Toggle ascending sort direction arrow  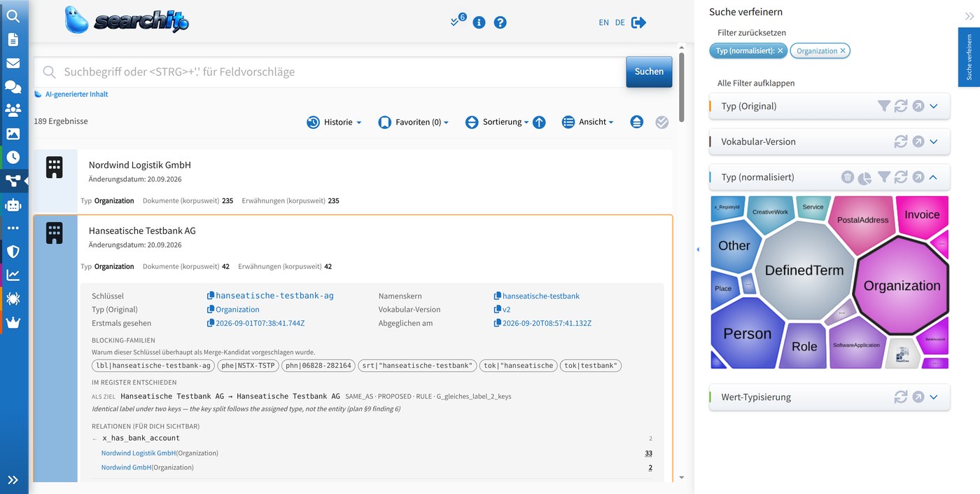pyautogui.click(x=539, y=122)
